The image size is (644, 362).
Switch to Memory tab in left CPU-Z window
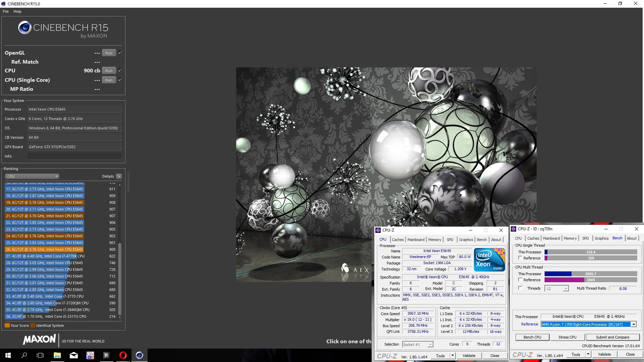tap(435, 240)
